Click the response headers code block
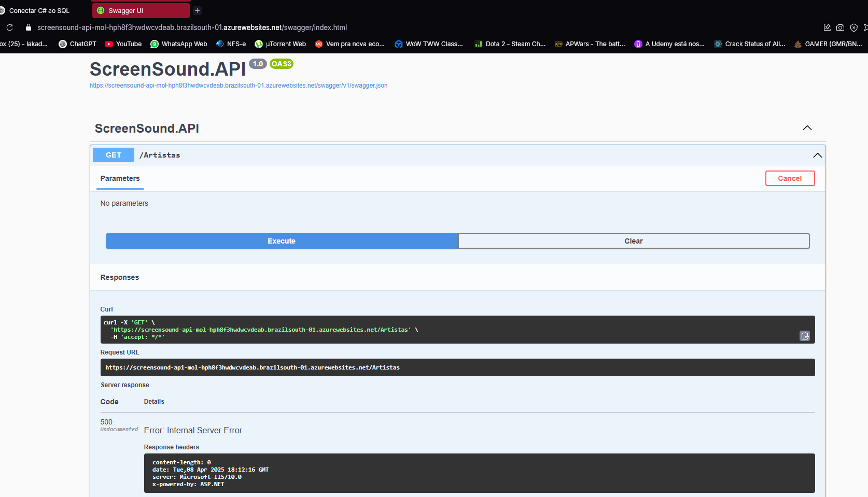Viewport: 868px width, 497px height. point(479,473)
